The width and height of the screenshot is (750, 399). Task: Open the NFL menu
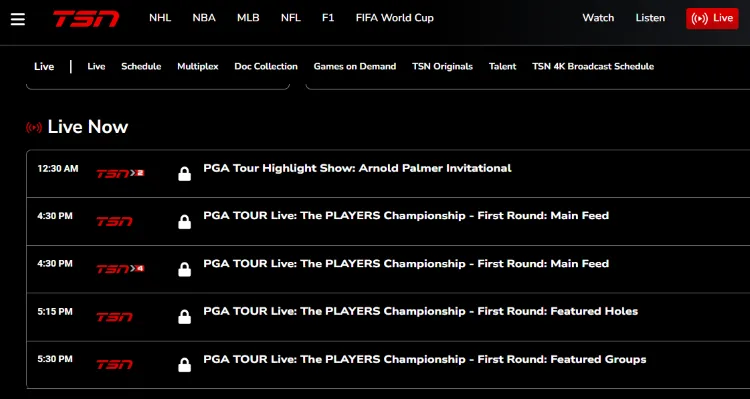pos(291,18)
